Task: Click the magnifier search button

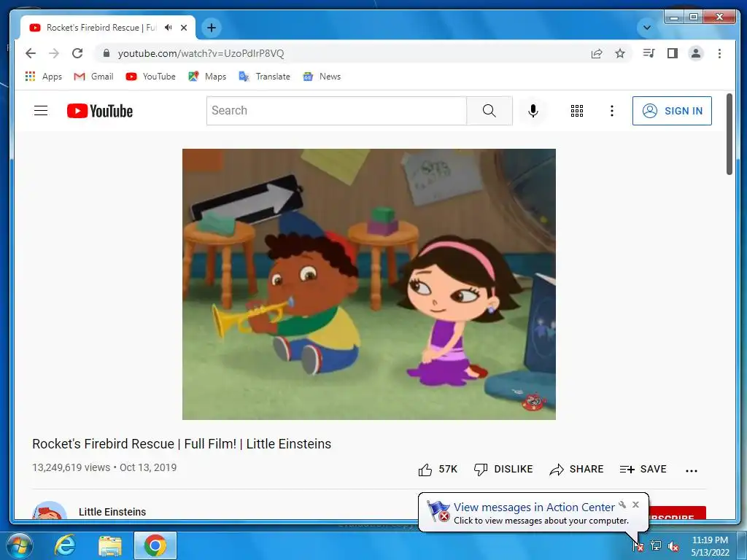Action: (x=489, y=111)
